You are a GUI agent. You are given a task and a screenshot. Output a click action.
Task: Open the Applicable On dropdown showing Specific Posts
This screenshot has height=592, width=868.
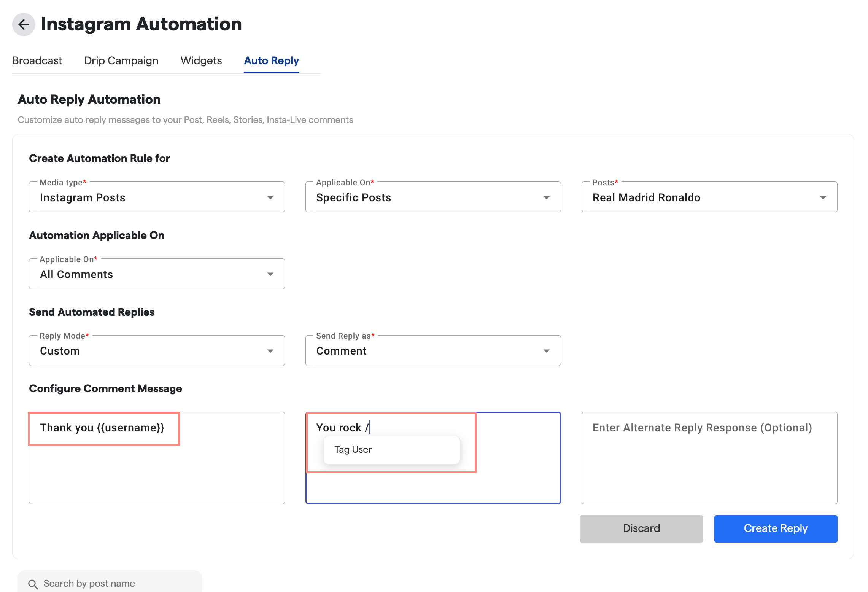[432, 197]
